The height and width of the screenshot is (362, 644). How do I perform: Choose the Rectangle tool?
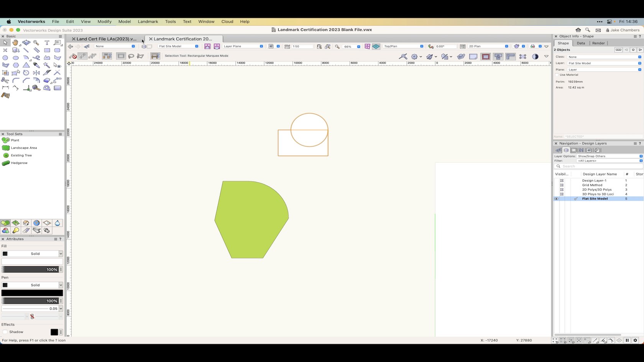48,50
